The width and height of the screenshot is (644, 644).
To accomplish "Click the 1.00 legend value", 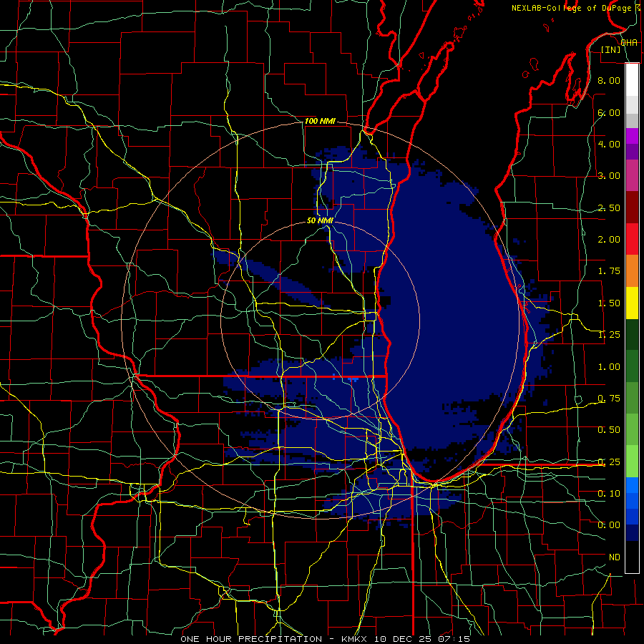I will pyautogui.click(x=608, y=367).
